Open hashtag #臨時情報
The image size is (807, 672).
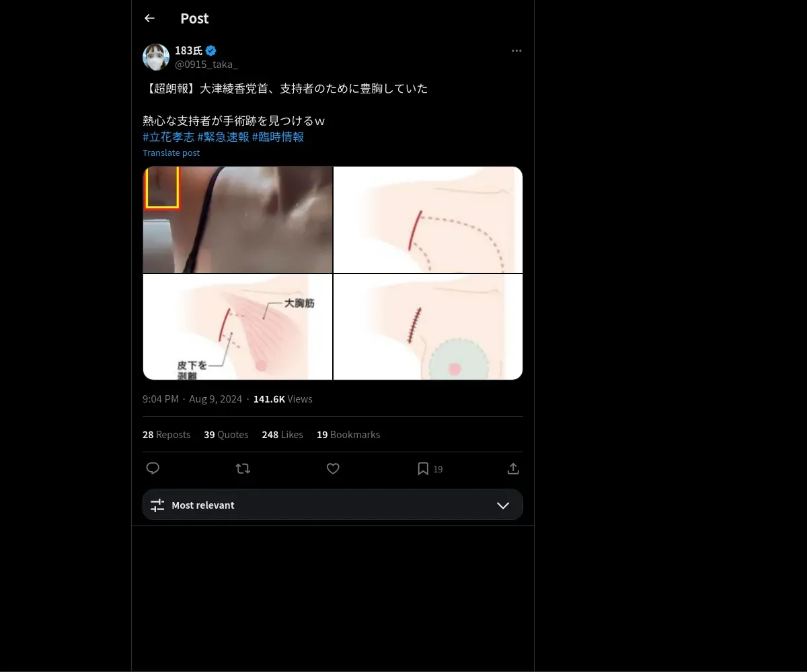(278, 136)
